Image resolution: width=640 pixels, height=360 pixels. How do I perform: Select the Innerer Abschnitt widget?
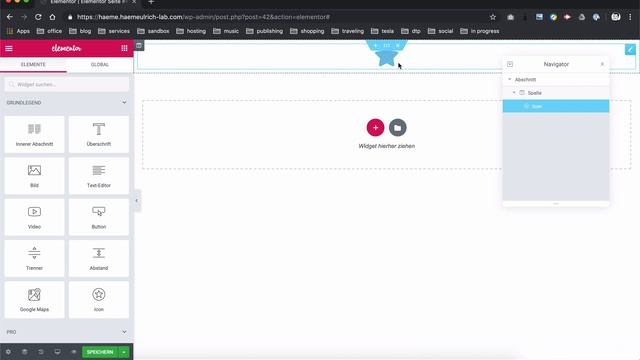click(x=34, y=135)
